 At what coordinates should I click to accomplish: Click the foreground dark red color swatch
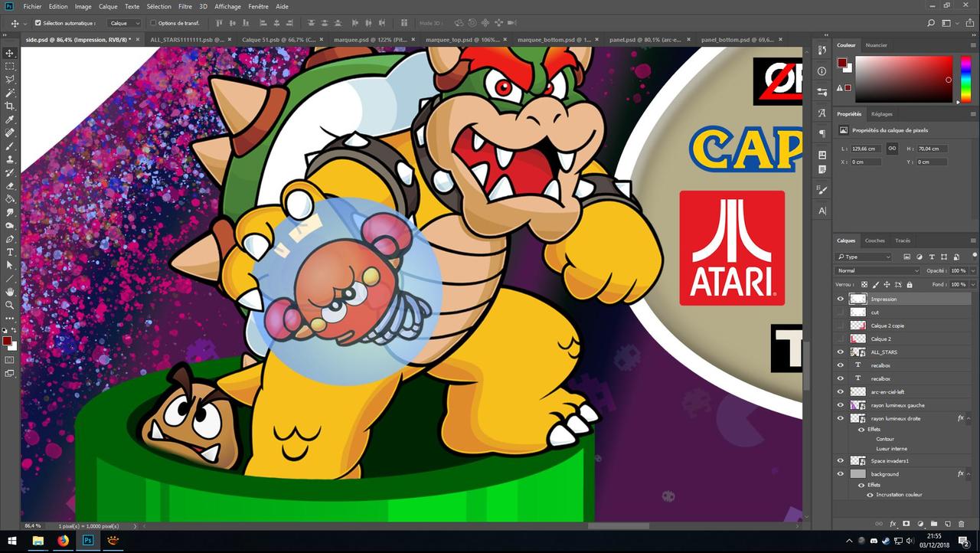[x=7, y=341]
